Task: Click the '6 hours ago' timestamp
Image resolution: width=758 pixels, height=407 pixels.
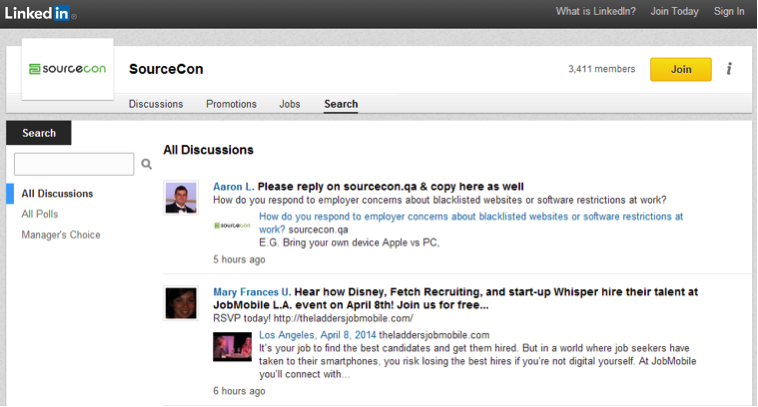Action: pyautogui.click(x=239, y=391)
